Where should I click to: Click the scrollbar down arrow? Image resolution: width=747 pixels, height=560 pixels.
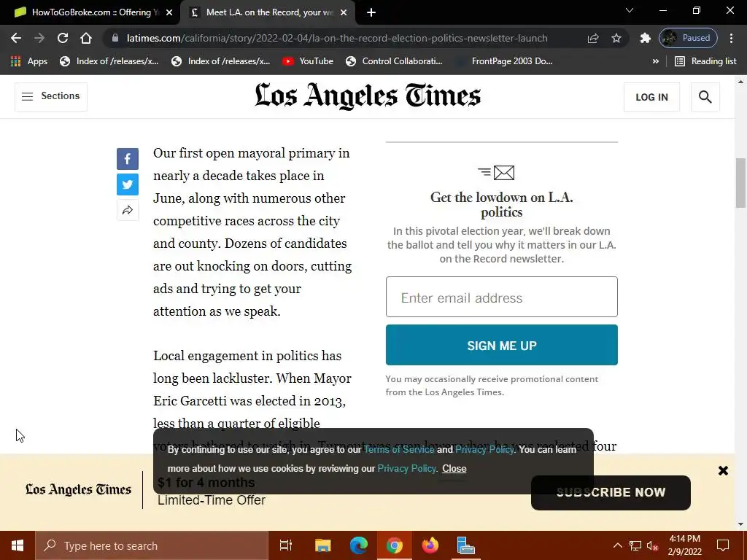point(740,524)
